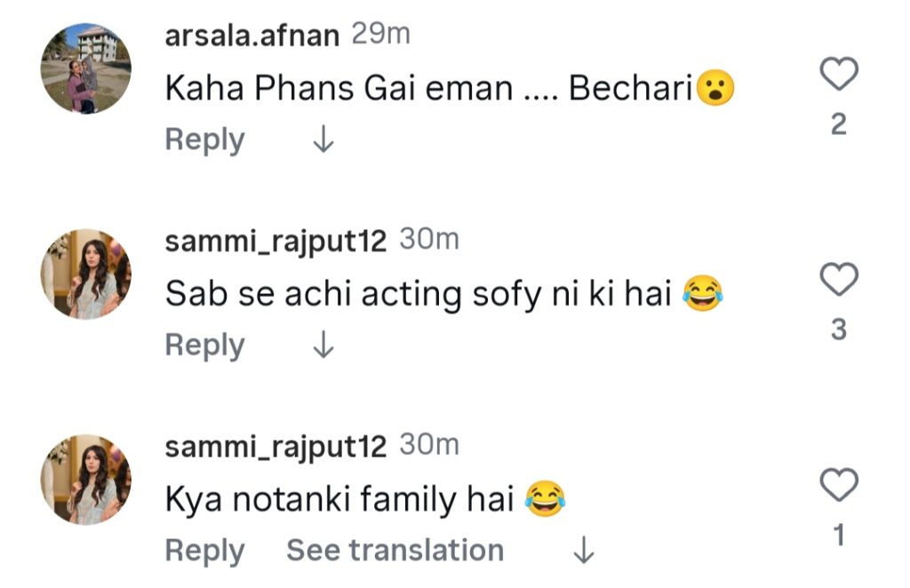The width and height of the screenshot is (910, 588).
Task: Open sammi_rajput12's avatar on the third comment
Action: click(x=86, y=480)
